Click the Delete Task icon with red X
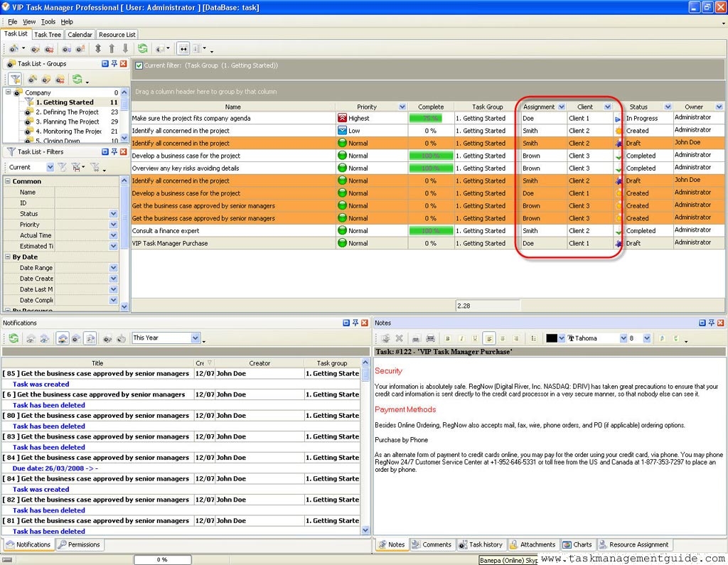This screenshot has height=565, width=728. tap(49, 48)
